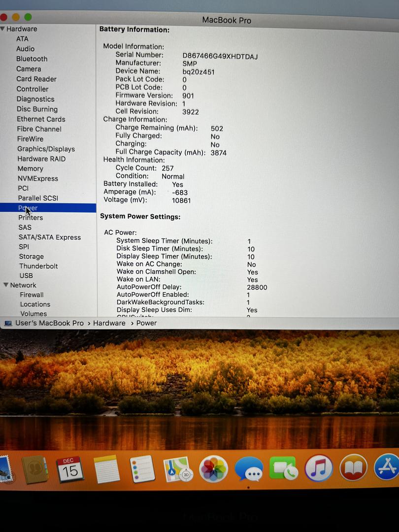This screenshot has height=532, width=399.
Task: Click Cycle Count value 257
Action: (x=167, y=168)
